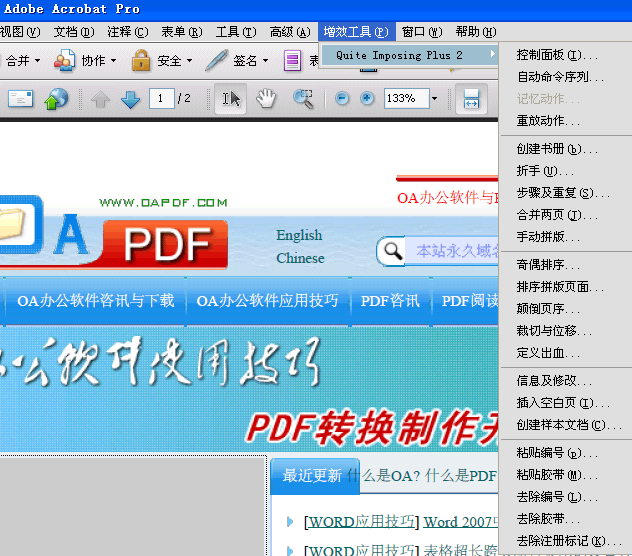Choose 自动命令序列... menu entry
Viewport: 632px width, 556px height.
point(566,77)
